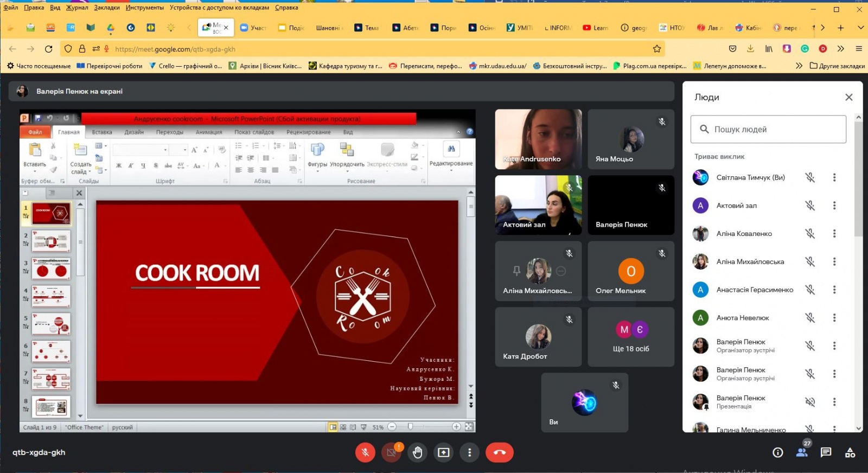Image resolution: width=868 pixels, height=473 pixels.
Task: Click Grammarly extension icon
Action: (805, 49)
